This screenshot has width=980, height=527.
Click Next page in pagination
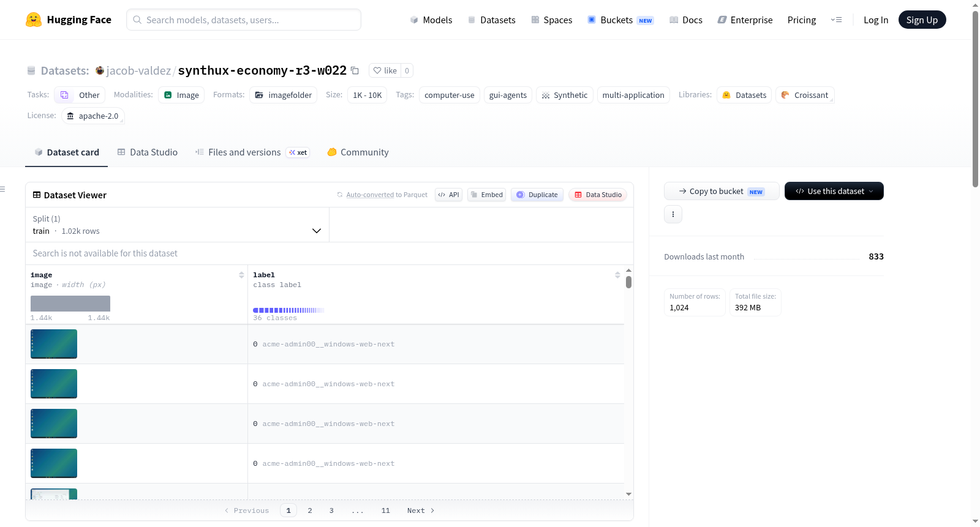421,510
